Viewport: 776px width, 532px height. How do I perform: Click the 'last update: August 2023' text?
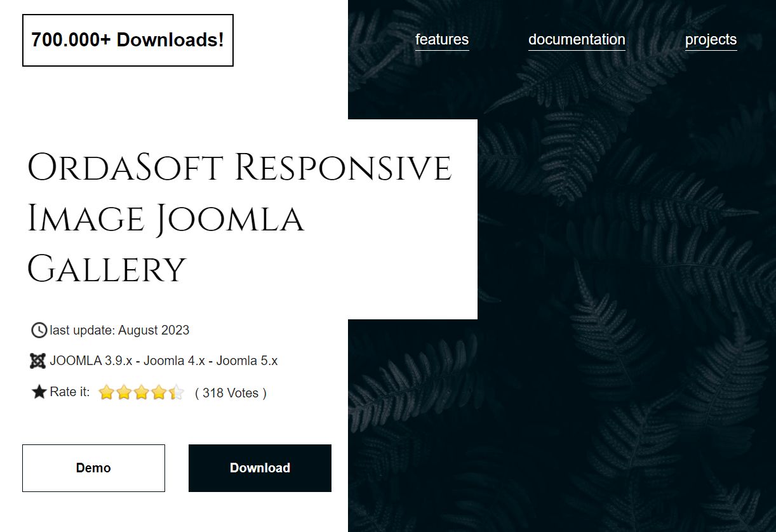coord(119,330)
